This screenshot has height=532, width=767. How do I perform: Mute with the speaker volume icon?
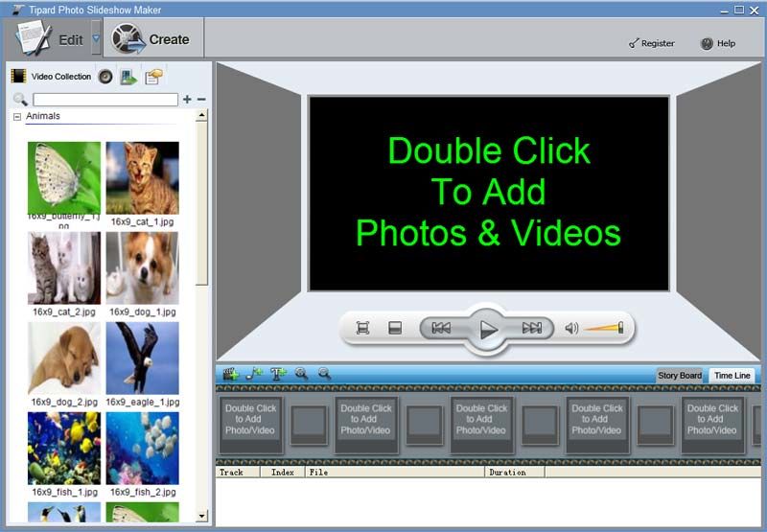click(571, 328)
